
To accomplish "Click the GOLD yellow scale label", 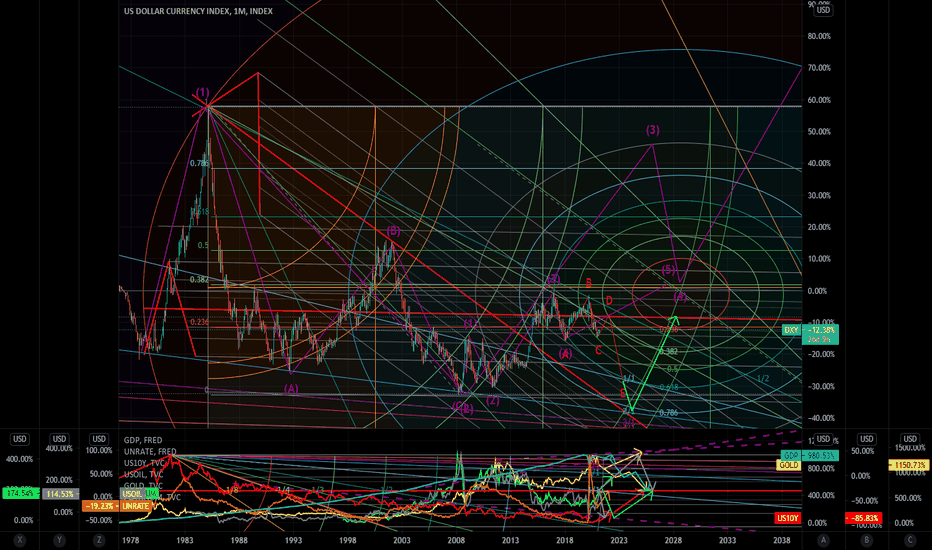I will click(x=789, y=465).
